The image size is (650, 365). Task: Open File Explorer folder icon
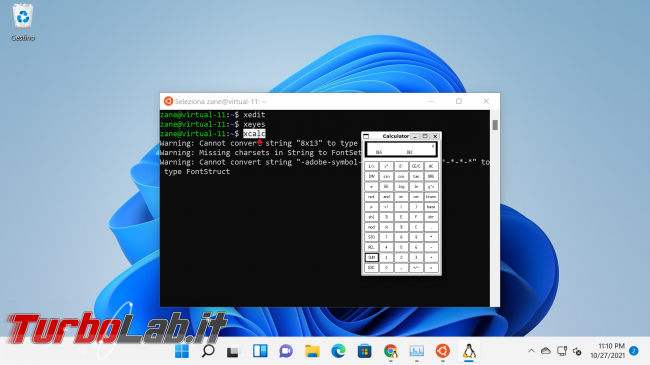(312, 351)
